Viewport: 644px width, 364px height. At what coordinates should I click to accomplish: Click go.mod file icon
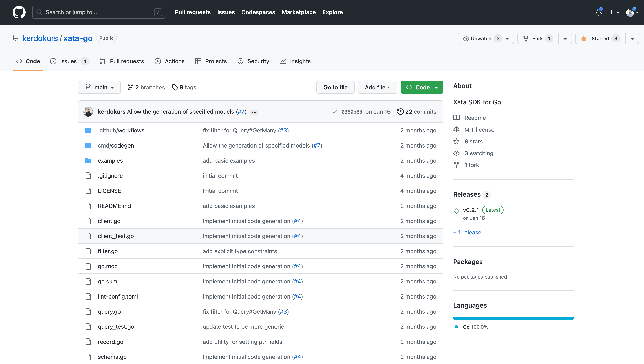pyautogui.click(x=88, y=266)
